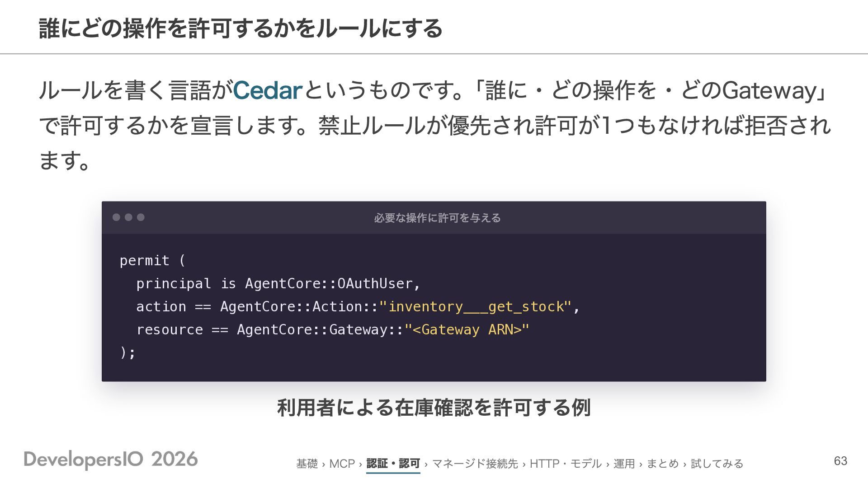Click the third gray window dot
The image size is (868, 488).
141,217
